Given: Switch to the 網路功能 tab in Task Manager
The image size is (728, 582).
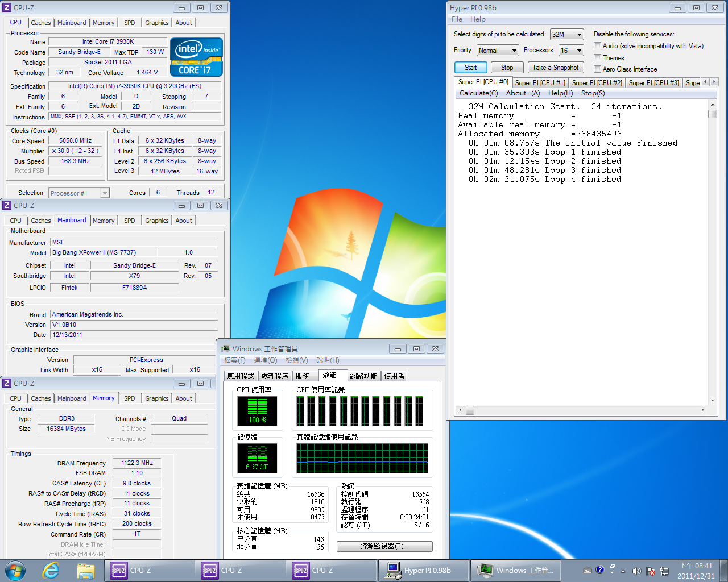Looking at the screenshot, I should (363, 376).
